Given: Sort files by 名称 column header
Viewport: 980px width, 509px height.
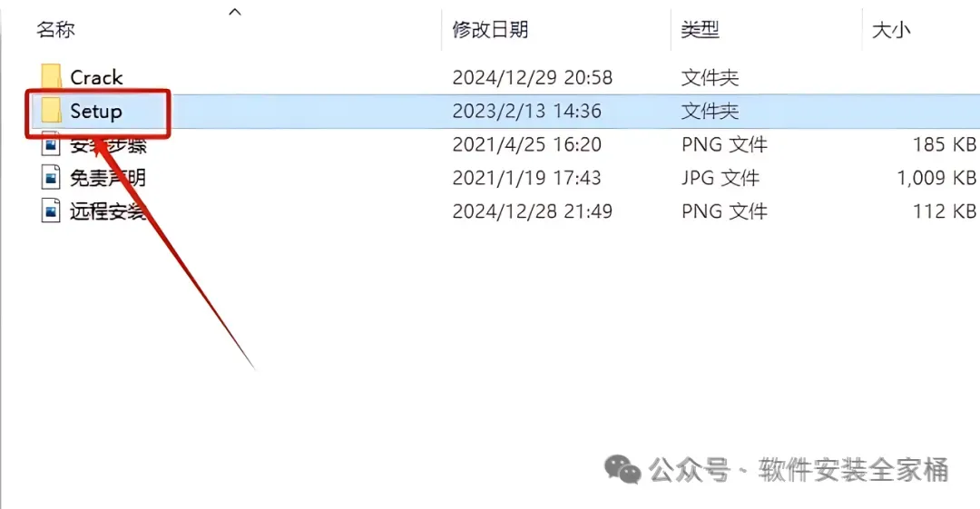Looking at the screenshot, I should 55,29.
